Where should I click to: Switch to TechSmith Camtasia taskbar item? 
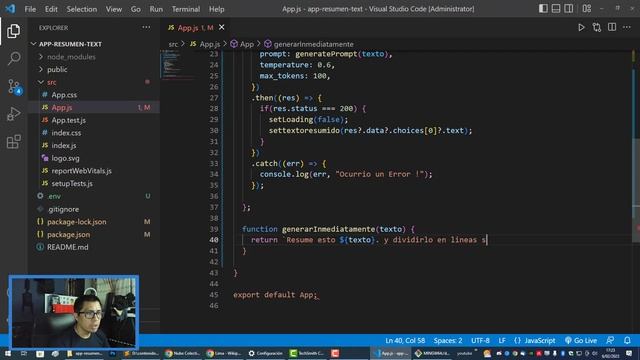coord(307,353)
